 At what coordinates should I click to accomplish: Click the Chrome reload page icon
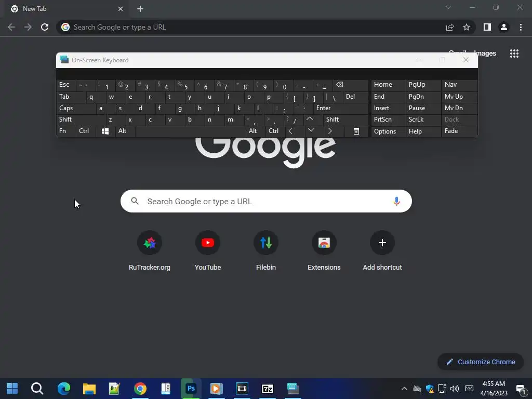[45, 27]
